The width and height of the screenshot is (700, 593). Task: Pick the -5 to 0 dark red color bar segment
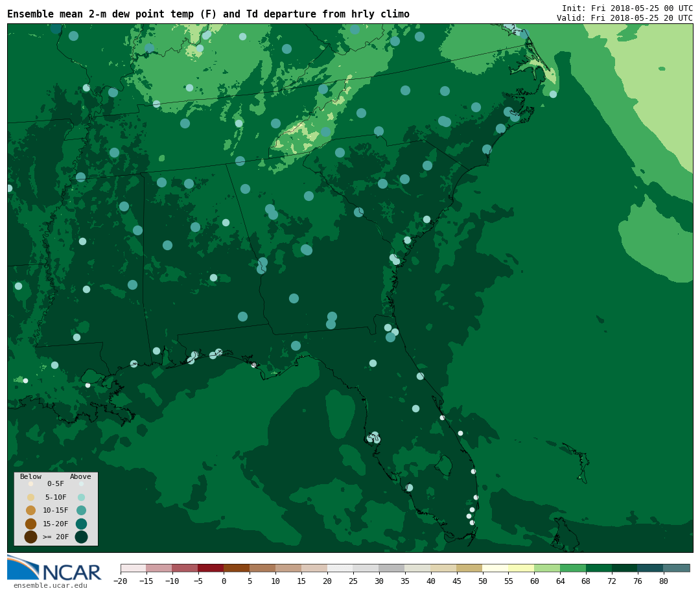[x=211, y=568]
